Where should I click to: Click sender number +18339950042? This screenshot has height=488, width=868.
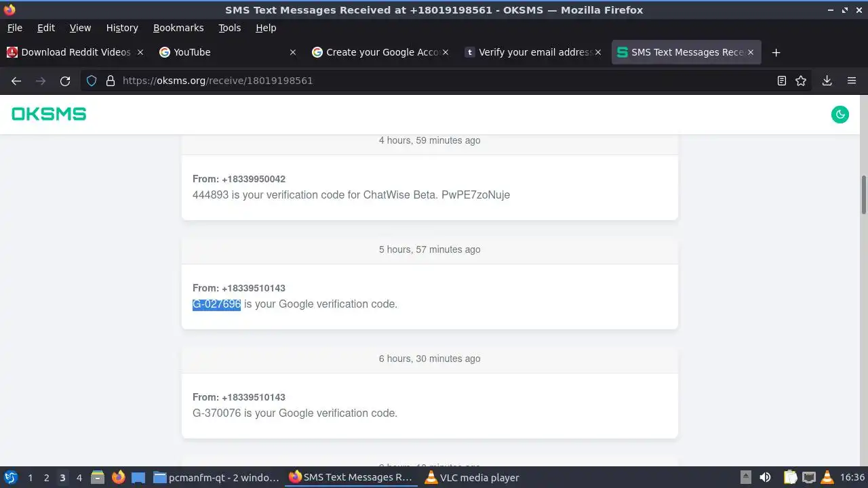click(254, 179)
